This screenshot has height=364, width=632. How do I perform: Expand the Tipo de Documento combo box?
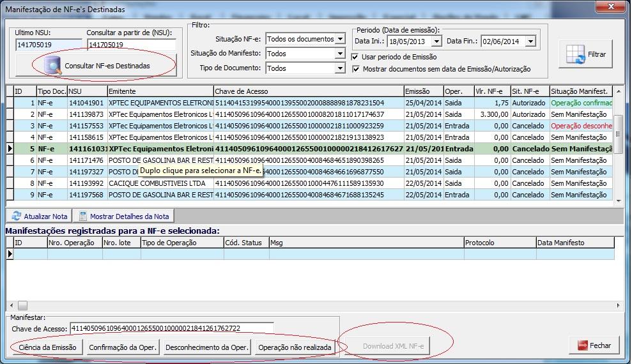click(341, 68)
